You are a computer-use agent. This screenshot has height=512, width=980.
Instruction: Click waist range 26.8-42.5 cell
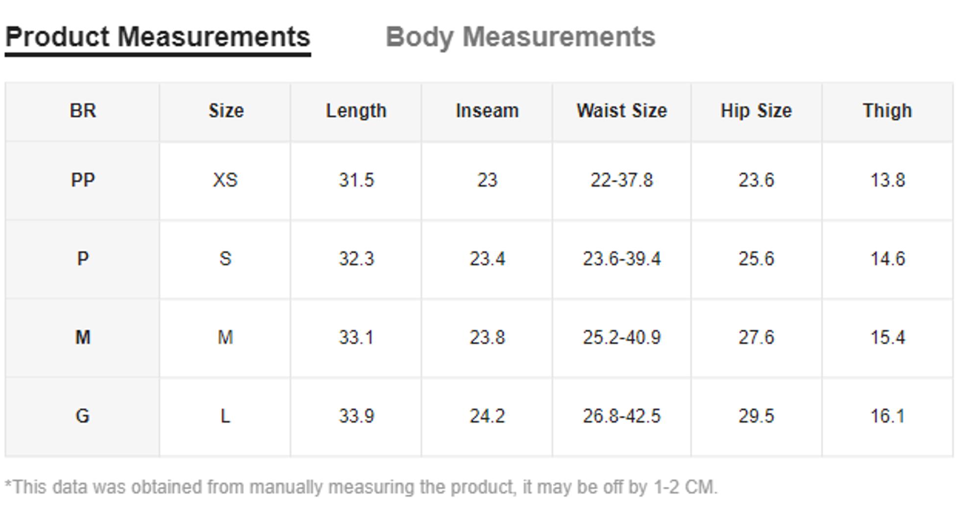tap(621, 416)
